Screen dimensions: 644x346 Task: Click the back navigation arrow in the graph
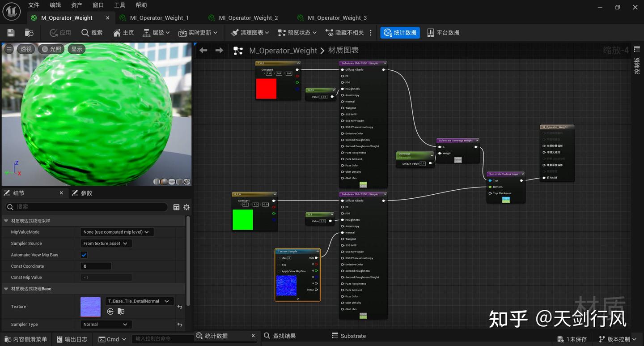click(x=203, y=50)
